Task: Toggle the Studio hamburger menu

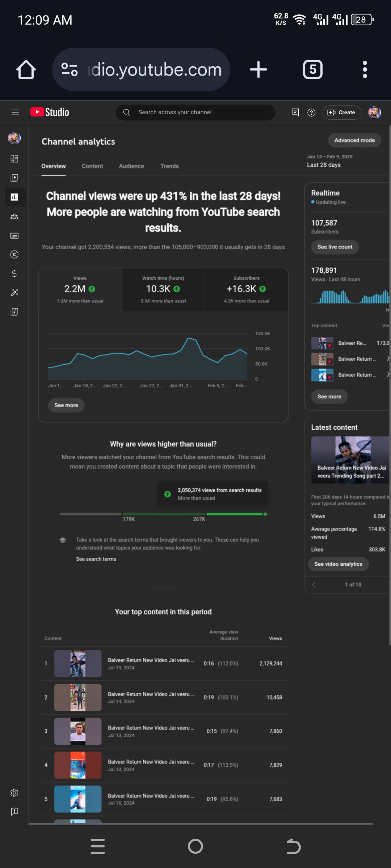Action: coord(15,112)
